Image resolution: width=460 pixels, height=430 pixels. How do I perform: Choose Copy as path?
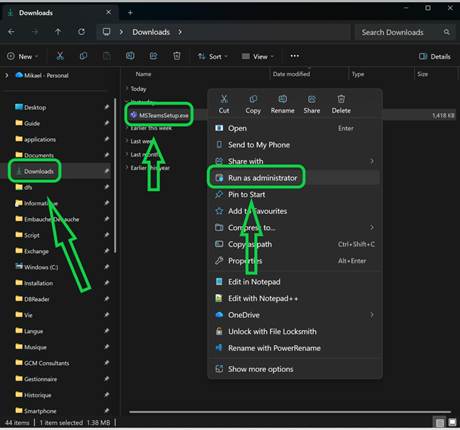(295, 244)
